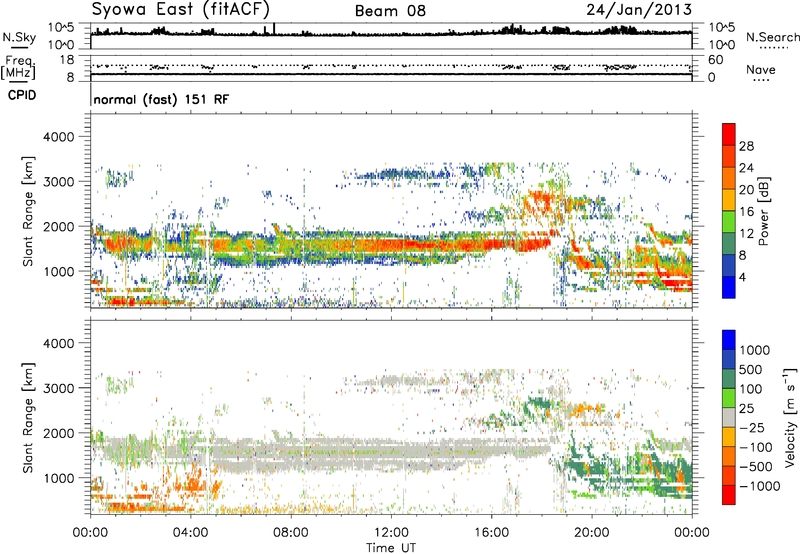Click the "500" label on the velocity colorbar

click(751, 370)
